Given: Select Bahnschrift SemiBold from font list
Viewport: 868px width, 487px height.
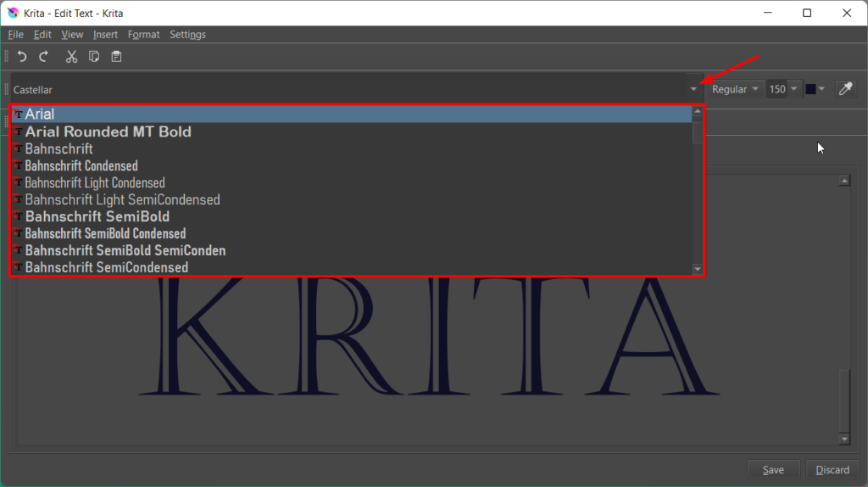Looking at the screenshot, I should (x=97, y=216).
